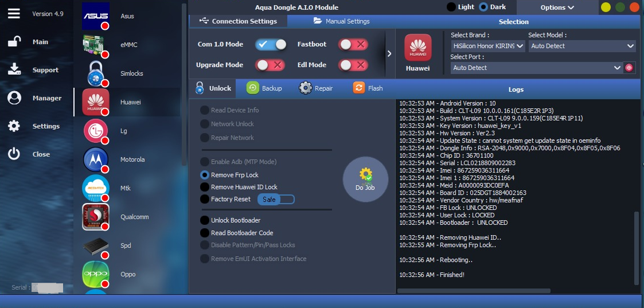
Task: Open the Support sidebar section
Action: (45, 70)
